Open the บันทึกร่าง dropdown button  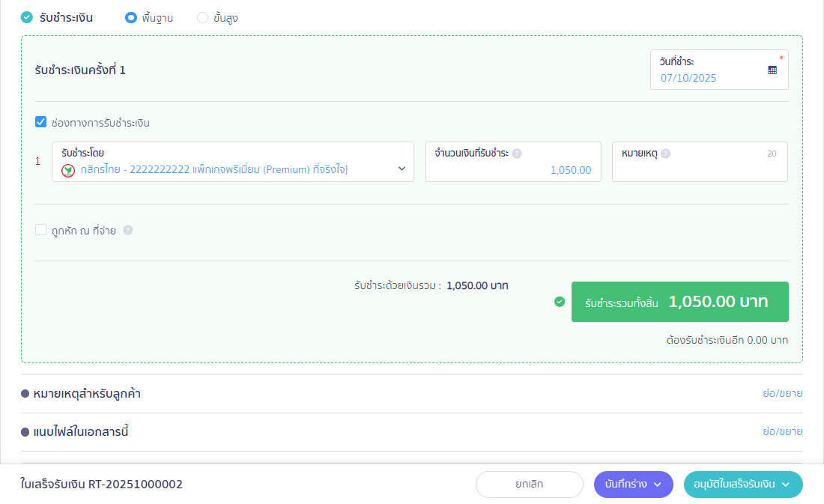(x=634, y=485)
